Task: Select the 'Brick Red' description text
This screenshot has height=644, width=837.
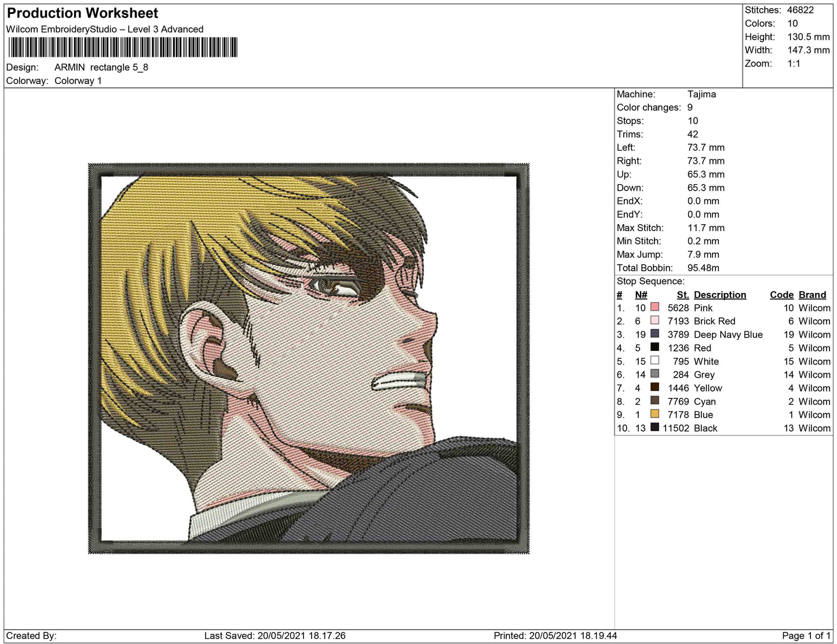Action: pyautogui.click(x=715, y=321)
